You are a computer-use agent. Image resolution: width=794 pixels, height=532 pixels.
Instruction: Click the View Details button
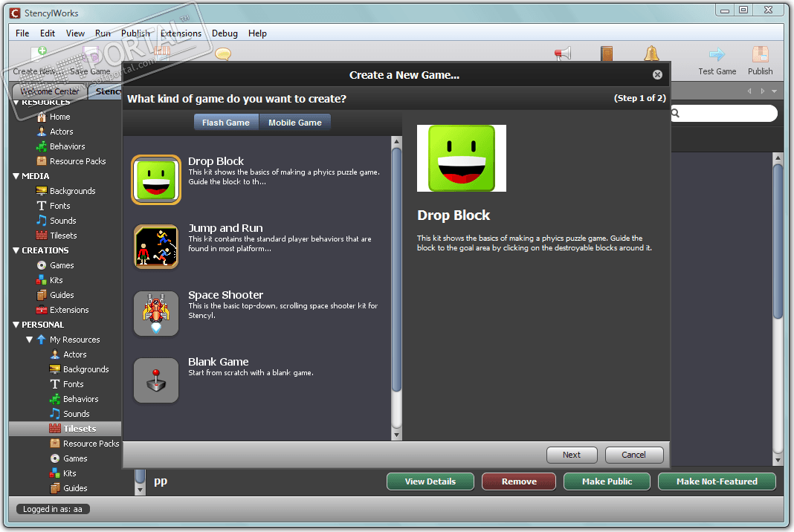click(x=430, y=481)
